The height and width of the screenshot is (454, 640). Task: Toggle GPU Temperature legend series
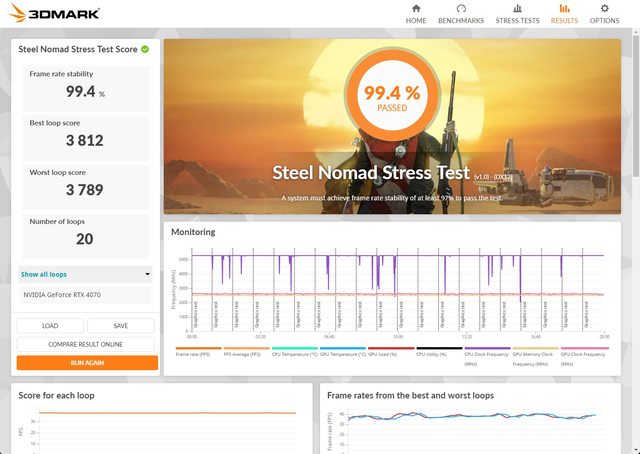click(x=343, y=353)
